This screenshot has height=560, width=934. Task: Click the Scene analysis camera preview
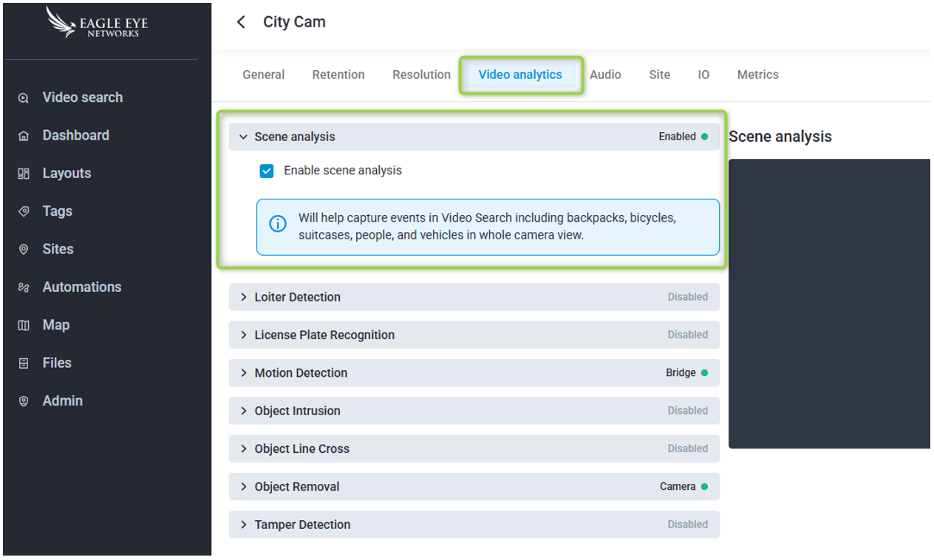(828, 303)
